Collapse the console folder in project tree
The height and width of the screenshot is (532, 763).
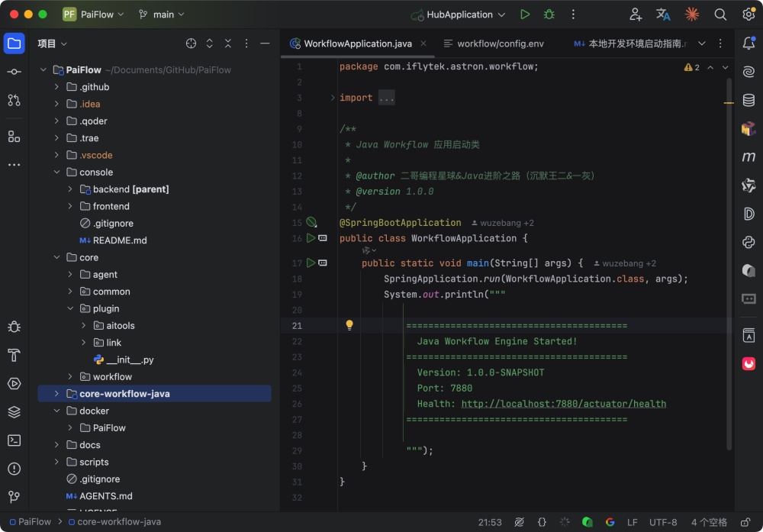(x=57, y=172)
